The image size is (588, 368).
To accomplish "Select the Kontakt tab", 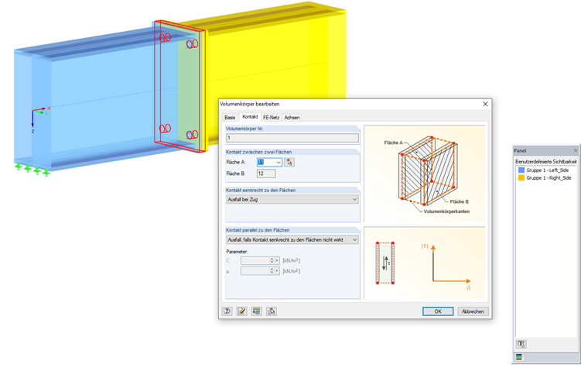I will pyautogui.click(x=250, y=117).
